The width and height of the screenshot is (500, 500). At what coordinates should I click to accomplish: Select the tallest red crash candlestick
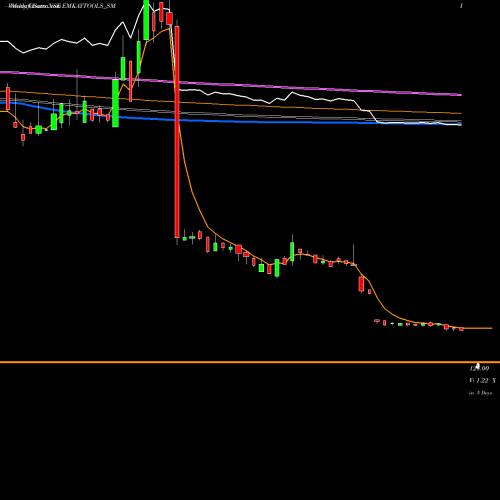click(177, 132)
